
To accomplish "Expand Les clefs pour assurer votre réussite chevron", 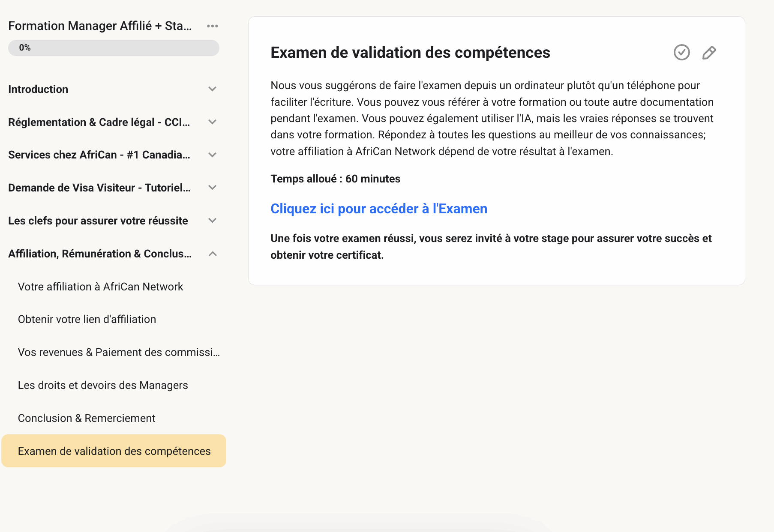I will pos(212,221).
